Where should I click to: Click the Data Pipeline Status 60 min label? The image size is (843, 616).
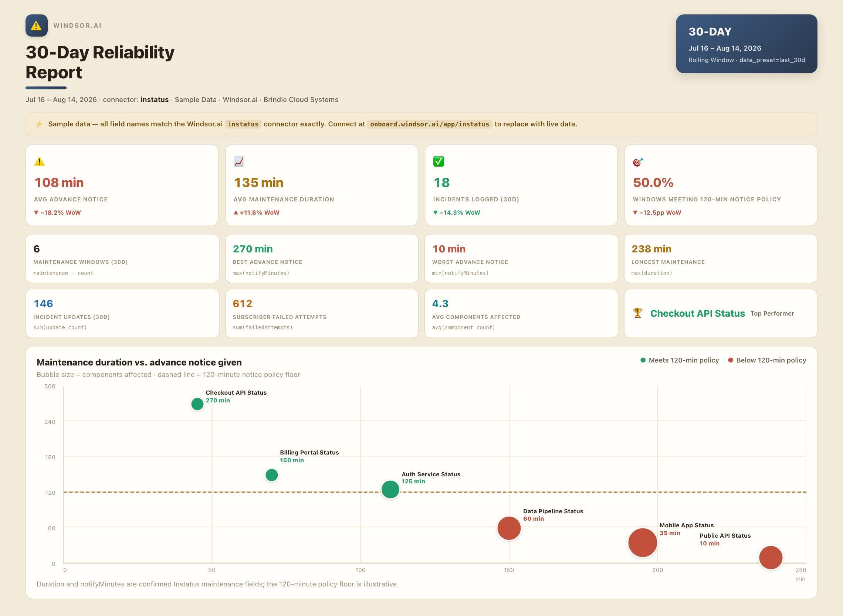(x=553, y=515)
